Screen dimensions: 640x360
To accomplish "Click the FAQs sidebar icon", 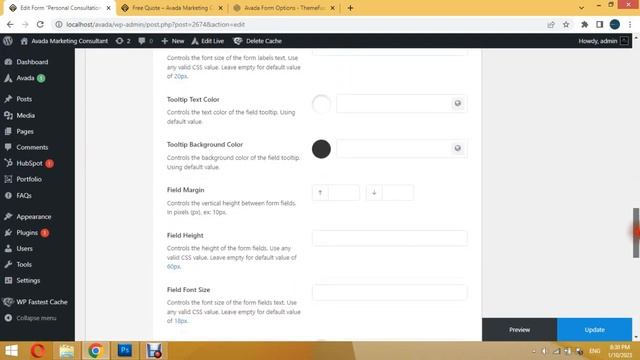I will click(x=8, y=196).
